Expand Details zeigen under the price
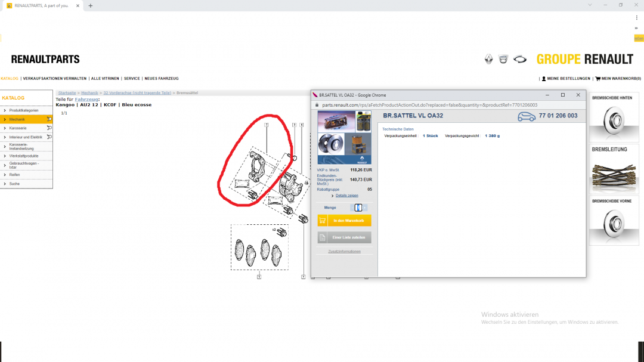 click(346, 196)
